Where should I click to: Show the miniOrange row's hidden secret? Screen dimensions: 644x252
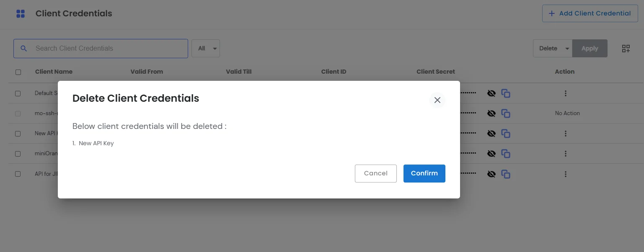[x=491, y=153]
